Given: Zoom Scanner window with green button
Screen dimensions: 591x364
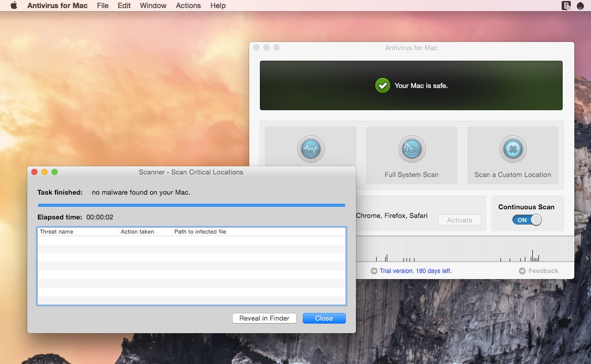Looking at the screenshot, I should pos(55,172).
